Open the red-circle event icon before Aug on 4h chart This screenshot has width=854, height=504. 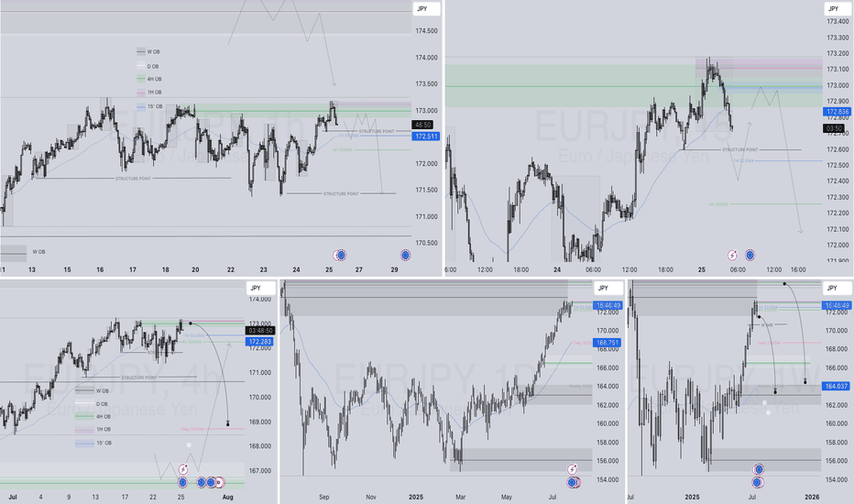point(219,482)
